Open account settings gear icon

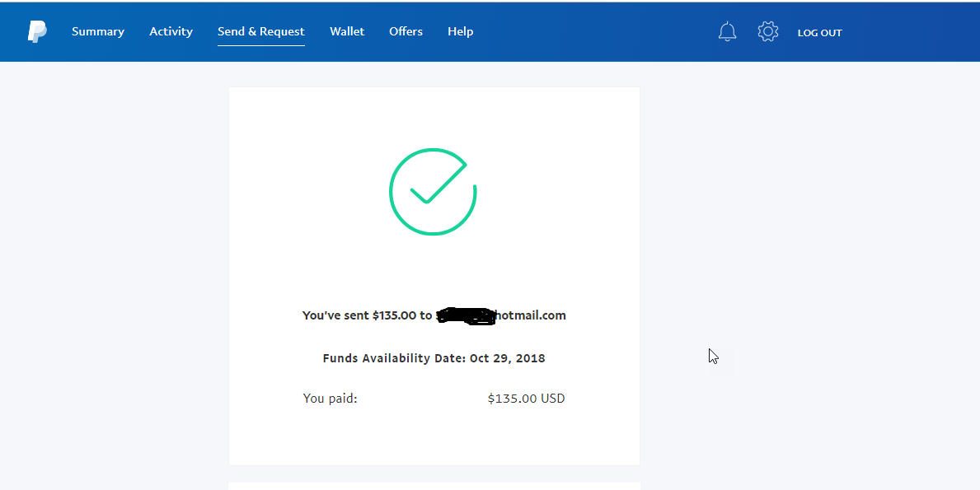click(767, 31)
